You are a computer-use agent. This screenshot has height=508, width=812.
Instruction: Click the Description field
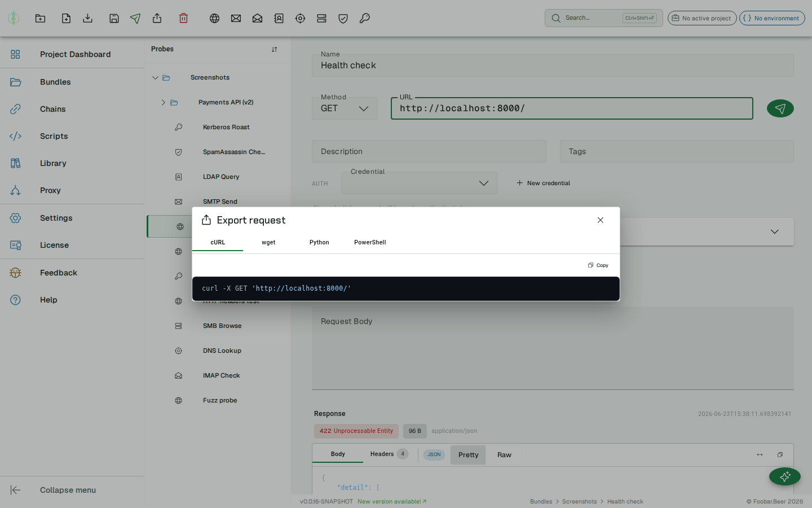(429, 151)
